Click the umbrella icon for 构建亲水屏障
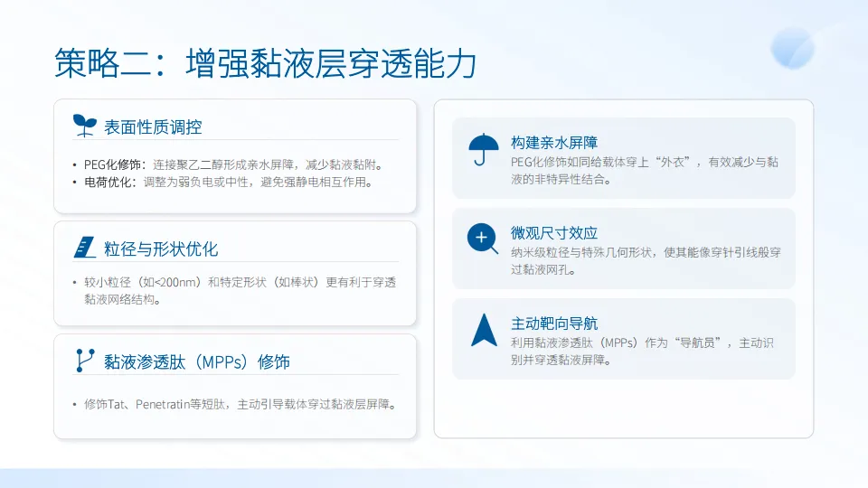This screenshot has width=868, height=488. [483, 149]
